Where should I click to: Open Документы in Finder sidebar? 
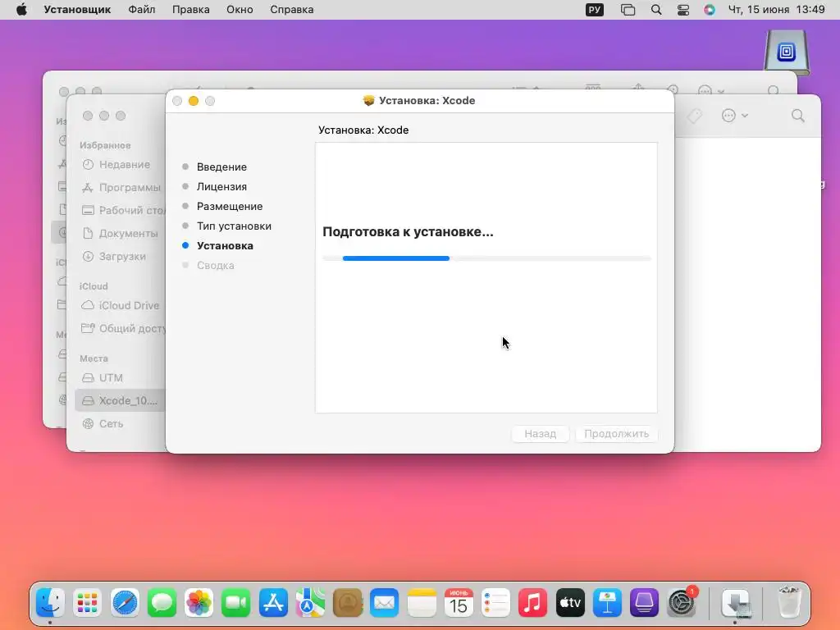[x=127, y=234]
